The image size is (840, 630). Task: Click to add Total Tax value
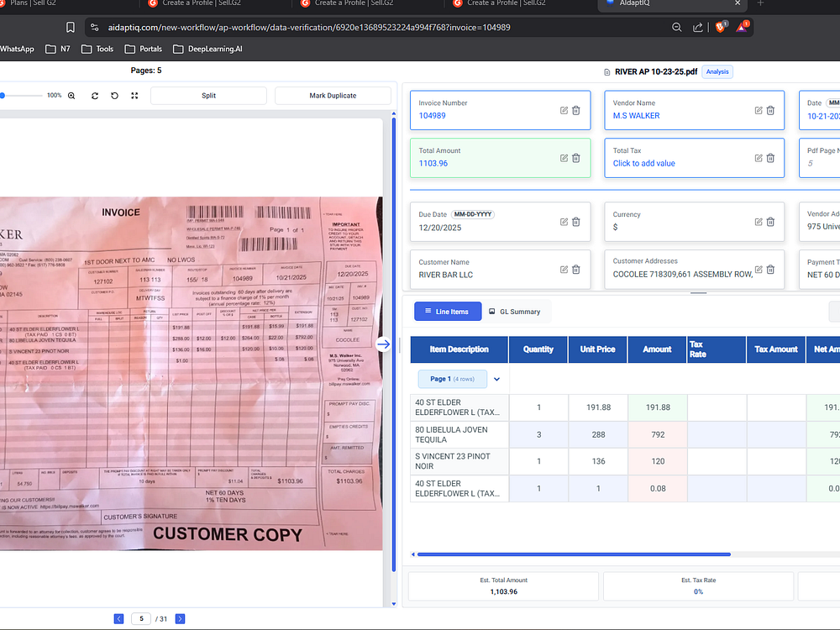point(643,164)
